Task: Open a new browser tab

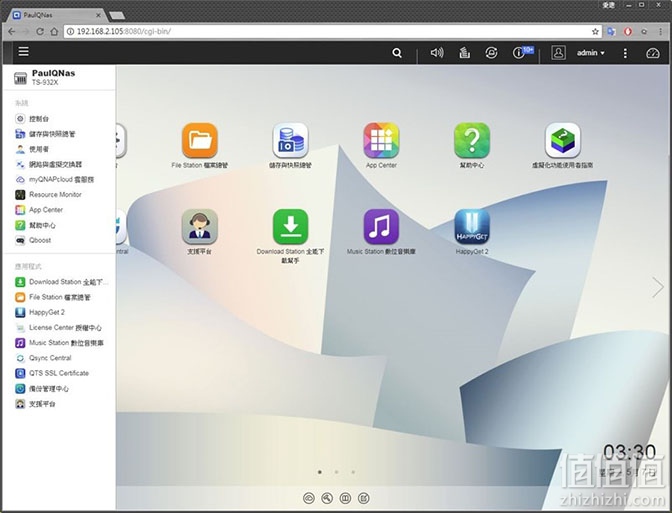Action: [x=117, y=15]
